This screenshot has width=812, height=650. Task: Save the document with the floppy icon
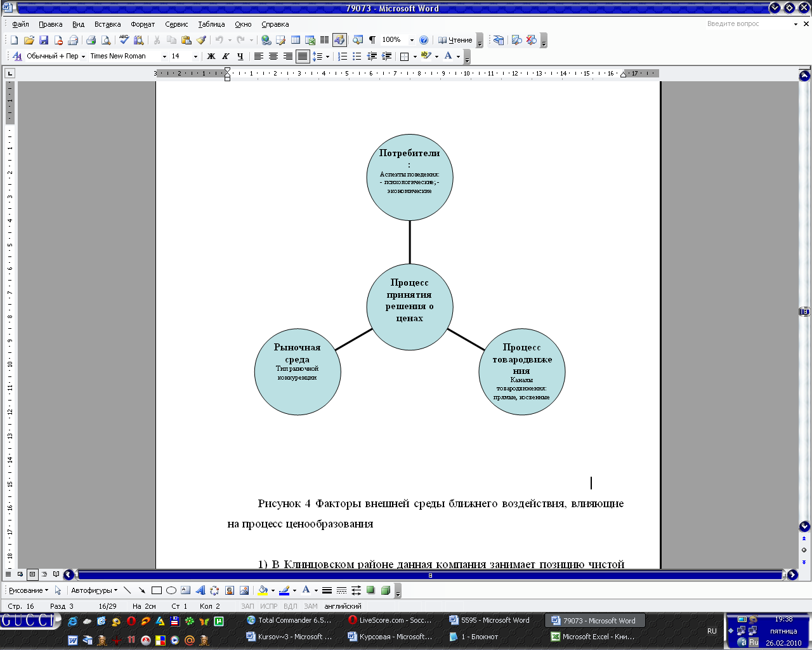[44, 40]
